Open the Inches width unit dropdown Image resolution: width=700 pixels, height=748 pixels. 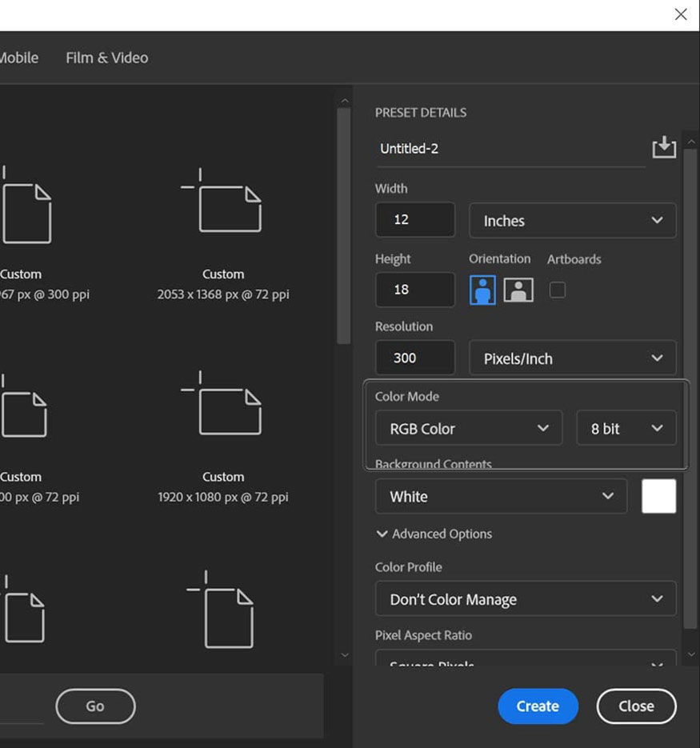click(573, 220)
